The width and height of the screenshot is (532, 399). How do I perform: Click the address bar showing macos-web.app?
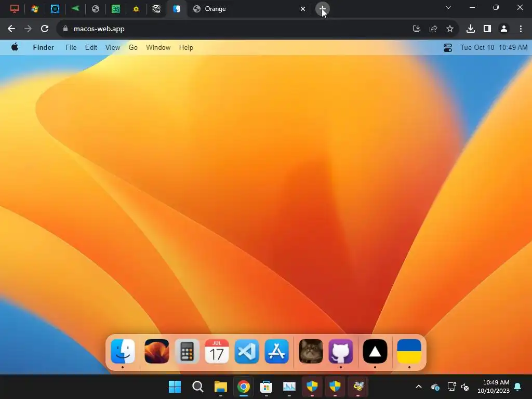234,29
